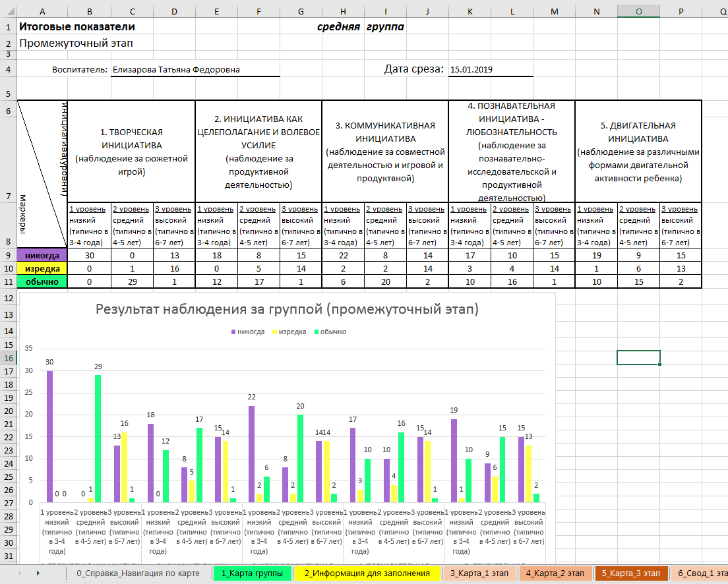Click the sheet tabs scroll-left arrow
The height and width of the screenshot is (584, 728).
(20, 573)
